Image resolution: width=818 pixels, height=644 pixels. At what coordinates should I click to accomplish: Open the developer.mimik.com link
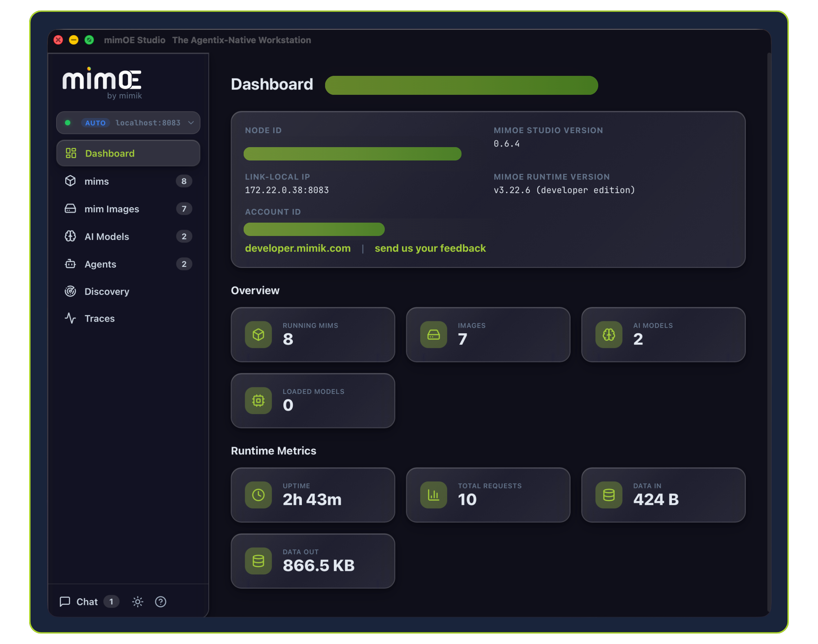coord(298,248)
